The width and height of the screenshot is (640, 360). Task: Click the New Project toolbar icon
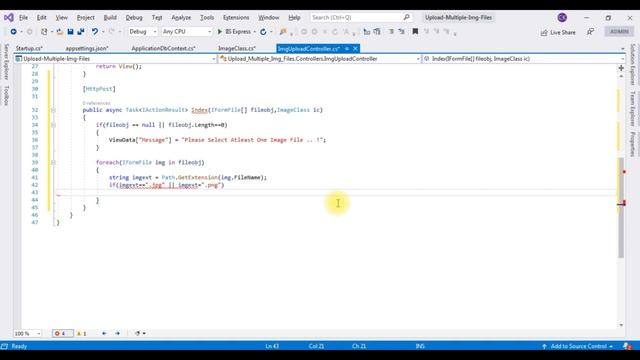(x=44, y=31)
